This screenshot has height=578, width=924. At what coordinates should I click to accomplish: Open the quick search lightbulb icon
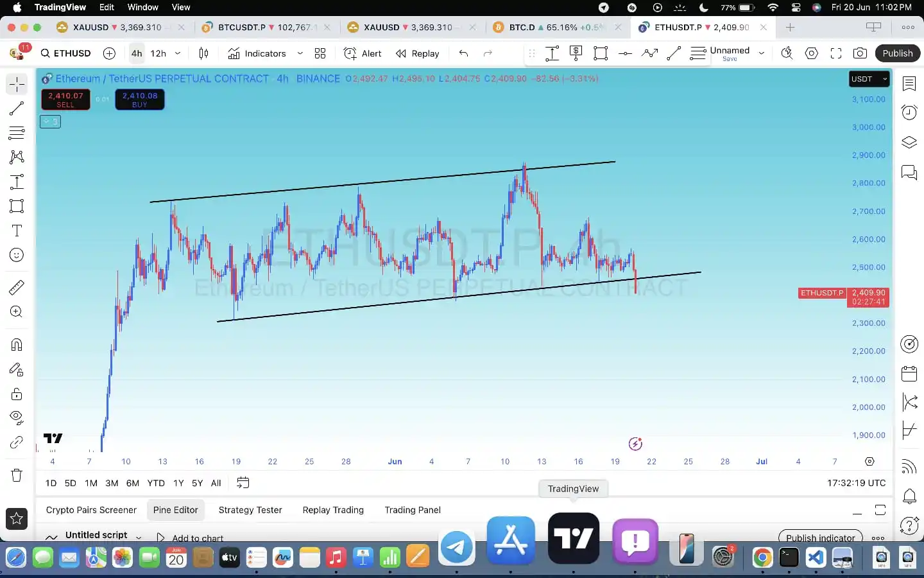(787, 53)
